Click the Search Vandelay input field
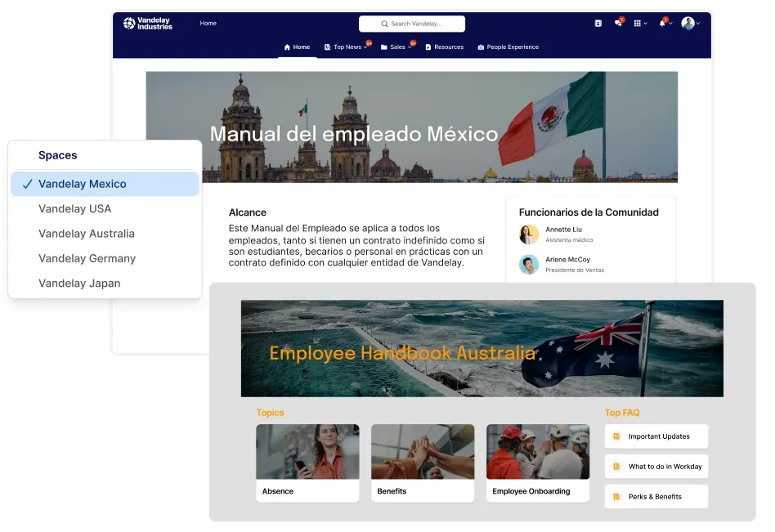Viewport: 775px width, 532px height. point(412,24)
